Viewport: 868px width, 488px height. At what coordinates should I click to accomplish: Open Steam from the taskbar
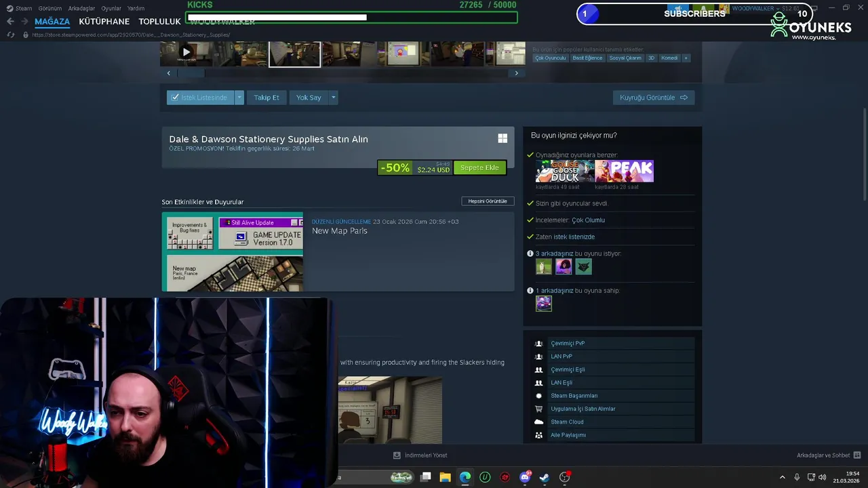(545, 477)
